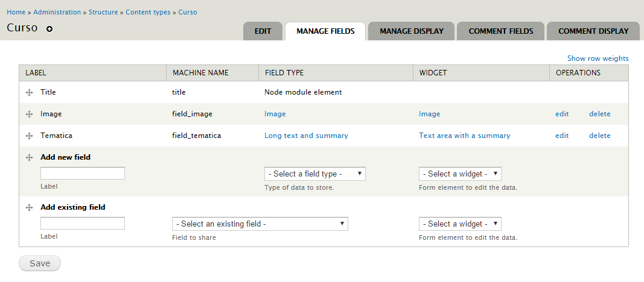Expand the new field widget dropdown
644x282 pixels.
coord(460,174)
